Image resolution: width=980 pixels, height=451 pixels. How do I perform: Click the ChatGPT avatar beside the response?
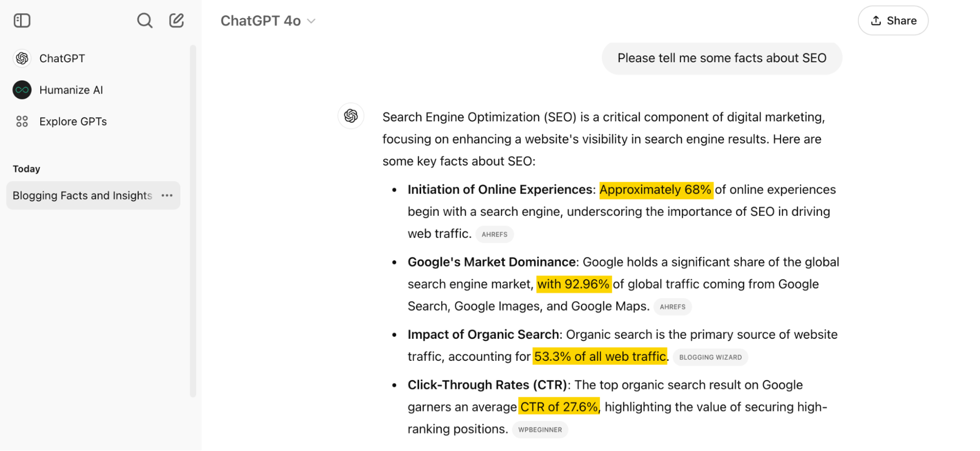[351, 116]
